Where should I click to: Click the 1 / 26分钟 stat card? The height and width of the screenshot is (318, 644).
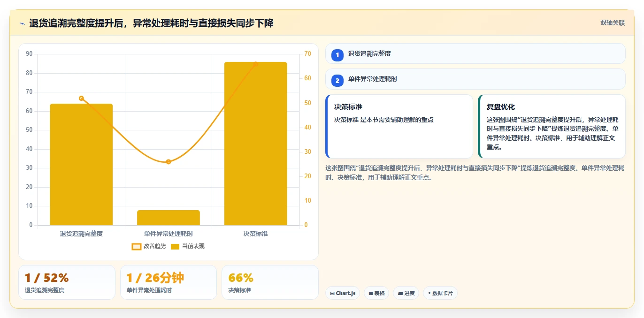pos(169,282)
